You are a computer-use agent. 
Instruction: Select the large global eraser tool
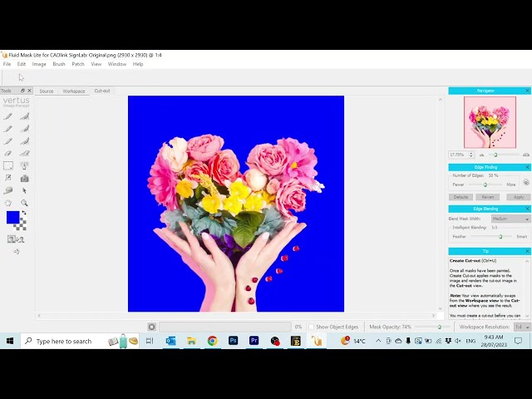pyautogui.click(x=24, y=153)
